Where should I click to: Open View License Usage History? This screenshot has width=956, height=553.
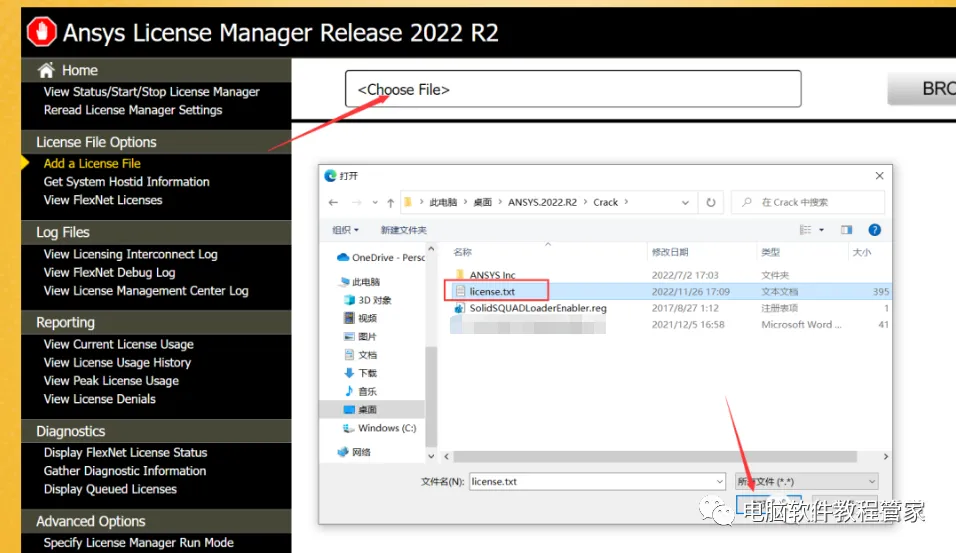tap(117, 363)
